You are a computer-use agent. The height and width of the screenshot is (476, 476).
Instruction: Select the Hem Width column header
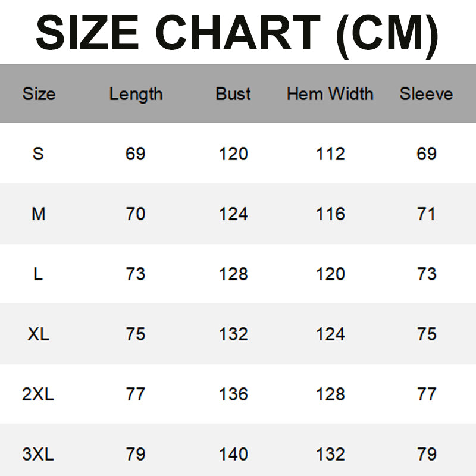[330, 94]
